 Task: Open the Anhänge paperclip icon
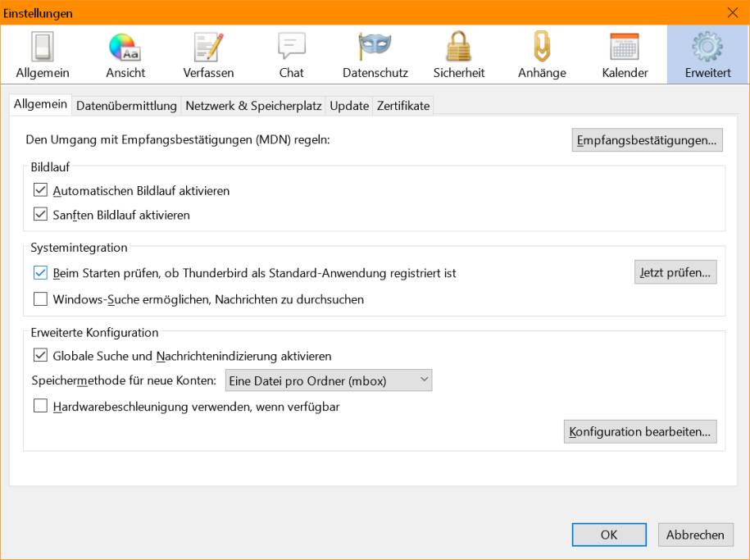click(x=542, y=48)
